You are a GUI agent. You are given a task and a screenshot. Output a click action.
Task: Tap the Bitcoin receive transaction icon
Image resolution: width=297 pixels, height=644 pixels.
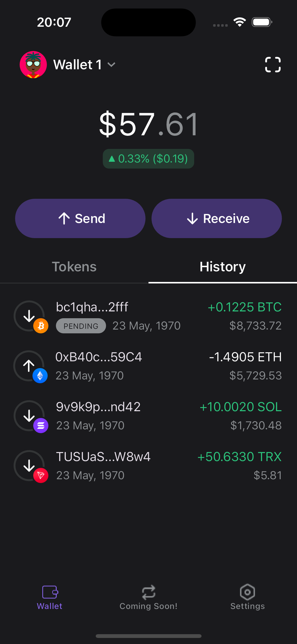[30, 316]
